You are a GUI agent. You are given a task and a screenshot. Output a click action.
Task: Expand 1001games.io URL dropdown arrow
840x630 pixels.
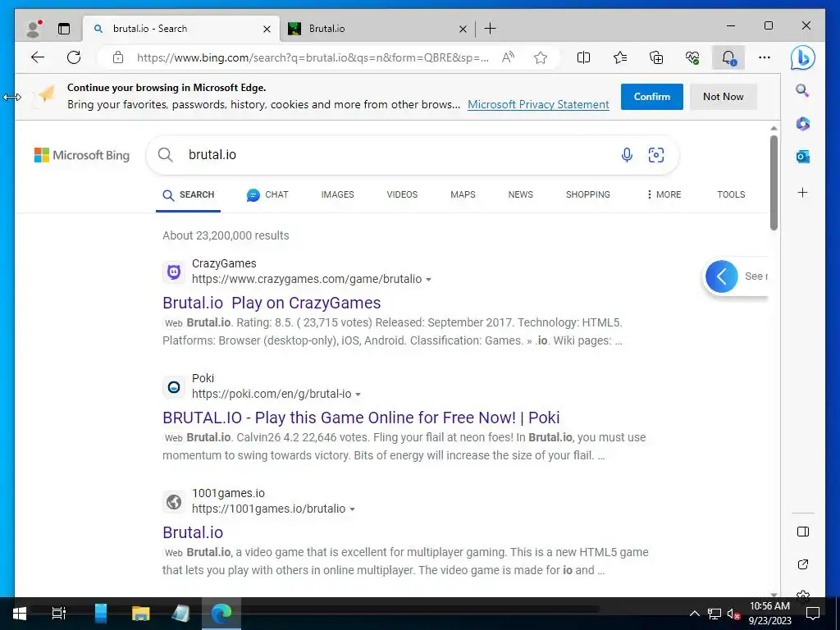coord(352,509)
